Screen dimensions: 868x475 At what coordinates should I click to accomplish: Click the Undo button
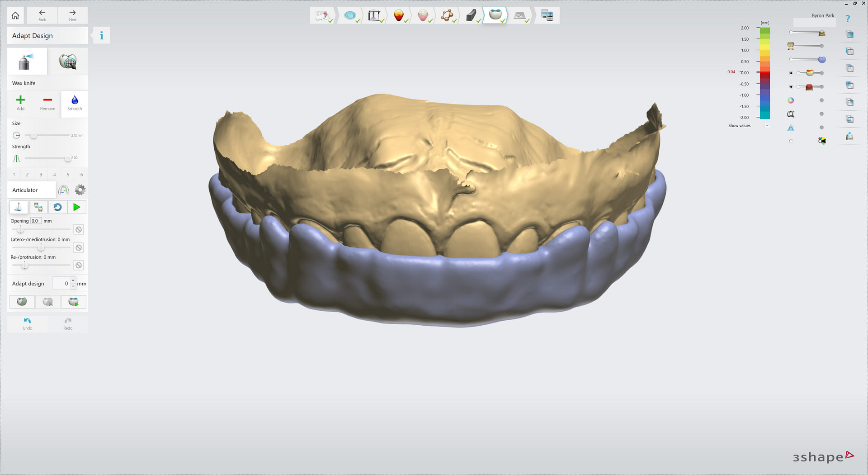[x=27, y=323]
